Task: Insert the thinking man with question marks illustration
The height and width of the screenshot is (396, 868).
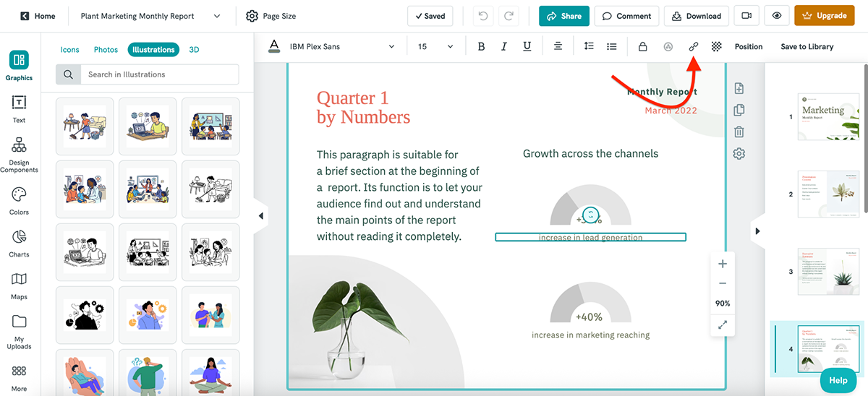Action: 148,374
